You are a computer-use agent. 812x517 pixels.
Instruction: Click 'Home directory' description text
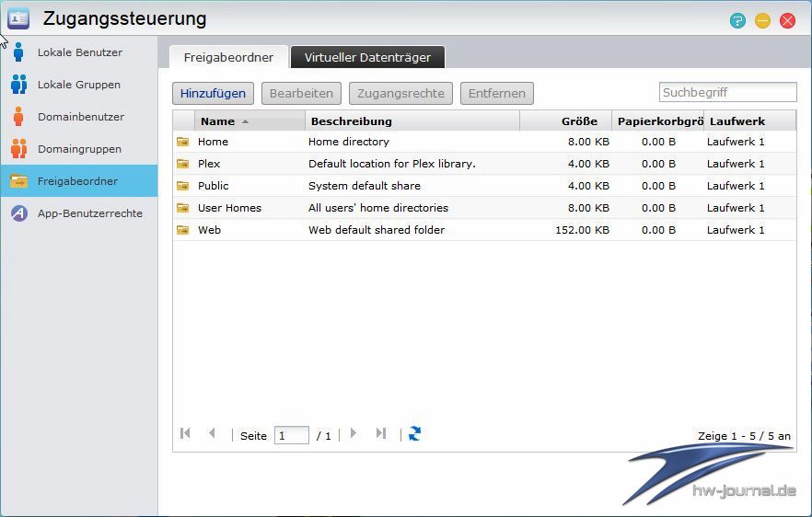[349, 142]
